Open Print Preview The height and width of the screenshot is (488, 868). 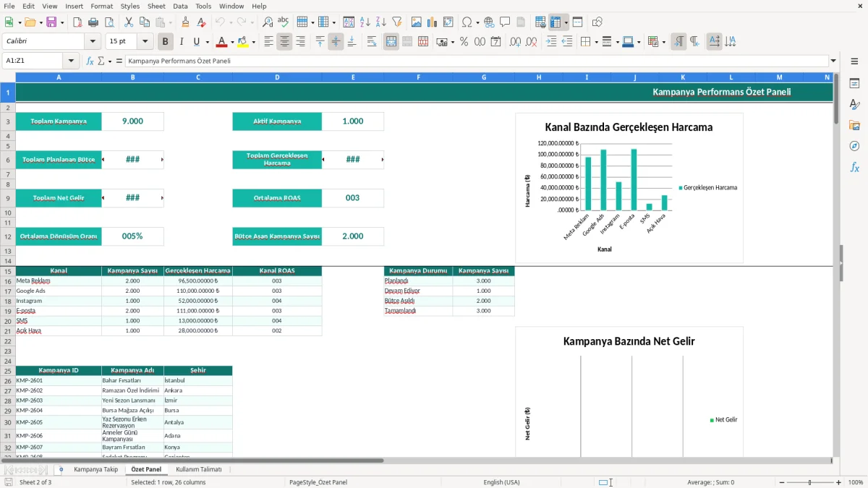click(x=109, y=22)
